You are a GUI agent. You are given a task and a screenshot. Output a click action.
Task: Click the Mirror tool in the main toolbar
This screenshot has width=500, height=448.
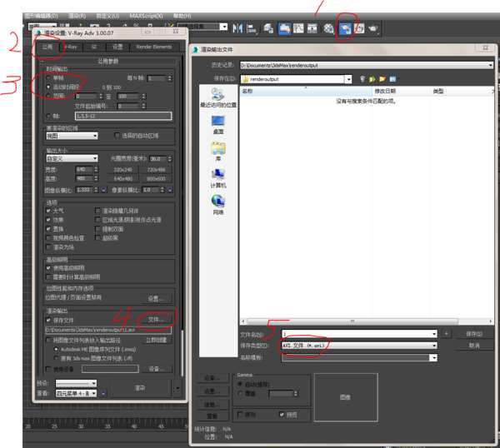click(237, 28)
